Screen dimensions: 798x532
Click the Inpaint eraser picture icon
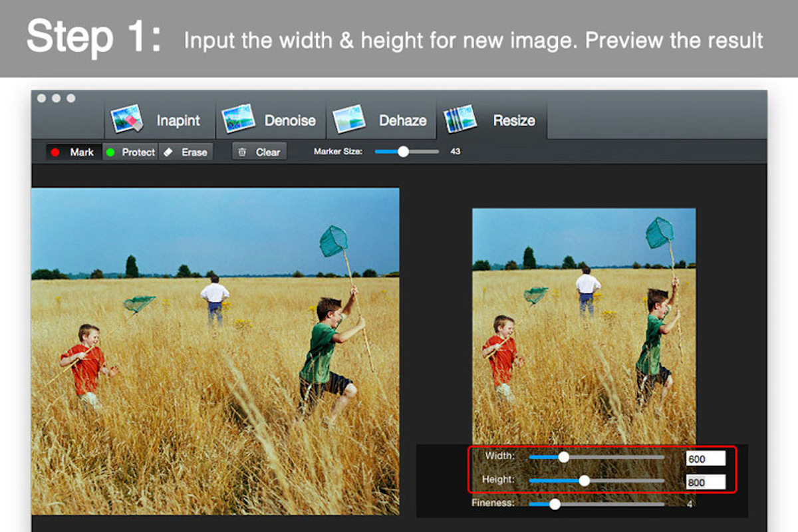pos(127,119)
